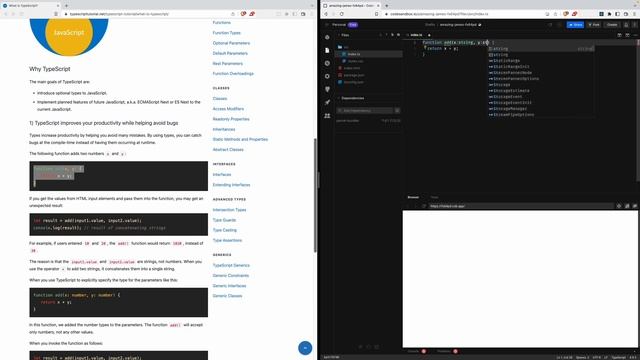Open the search icon in CodeSandbox activity bar
This screenshot has width=640, height=360.
(x=327, y=63)
